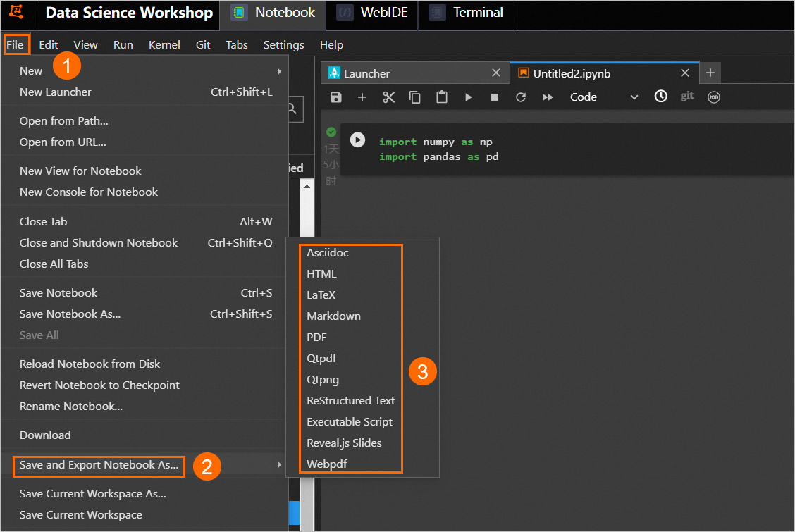Insert a cell with the plus icon
795x532 pixels.
click(362, 97)
